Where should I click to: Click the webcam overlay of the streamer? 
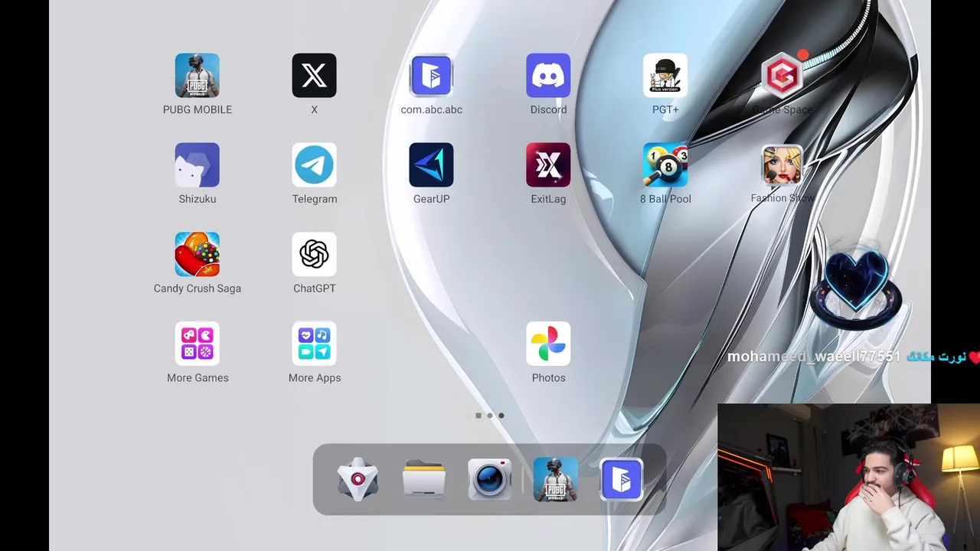click(848, 478)
